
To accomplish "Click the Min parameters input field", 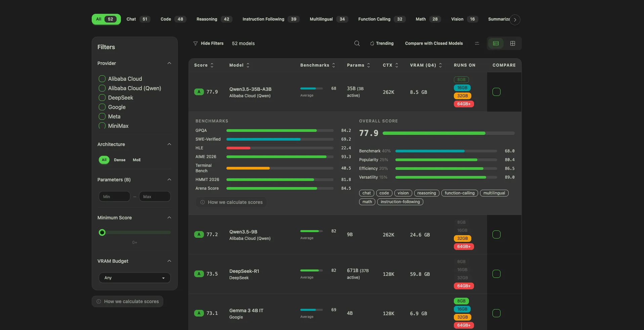I will [114, 196].
